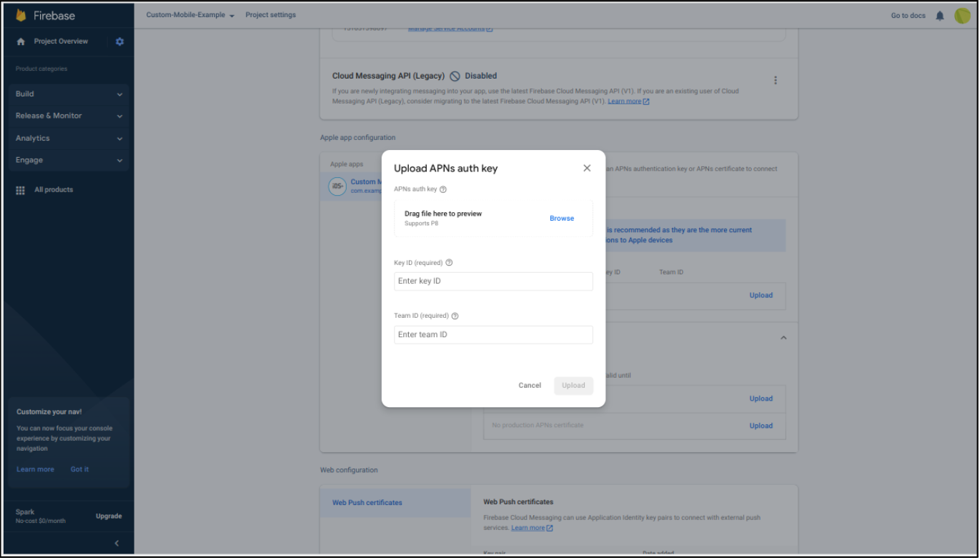This screenshot has height=560, width=980.
Task: Focus the Enter key ID field
Action: pyautogui.click(x=493, y=281)
